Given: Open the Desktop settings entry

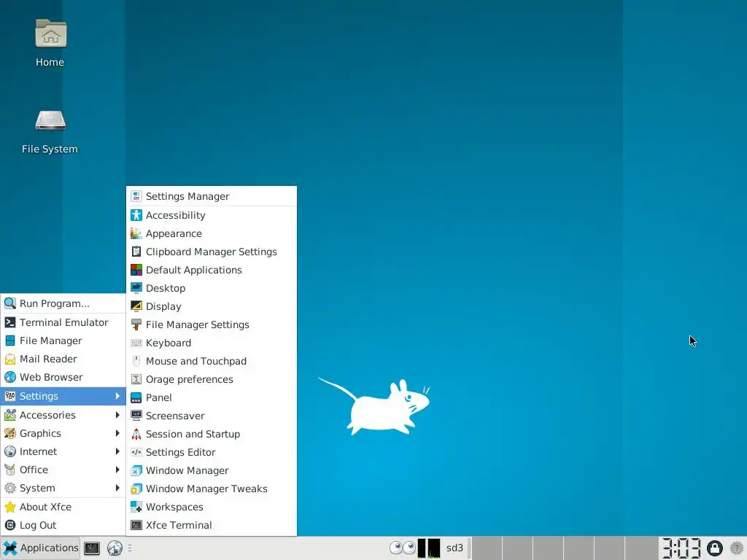Looking at the screenshot, I should click(x=212, y=288).
